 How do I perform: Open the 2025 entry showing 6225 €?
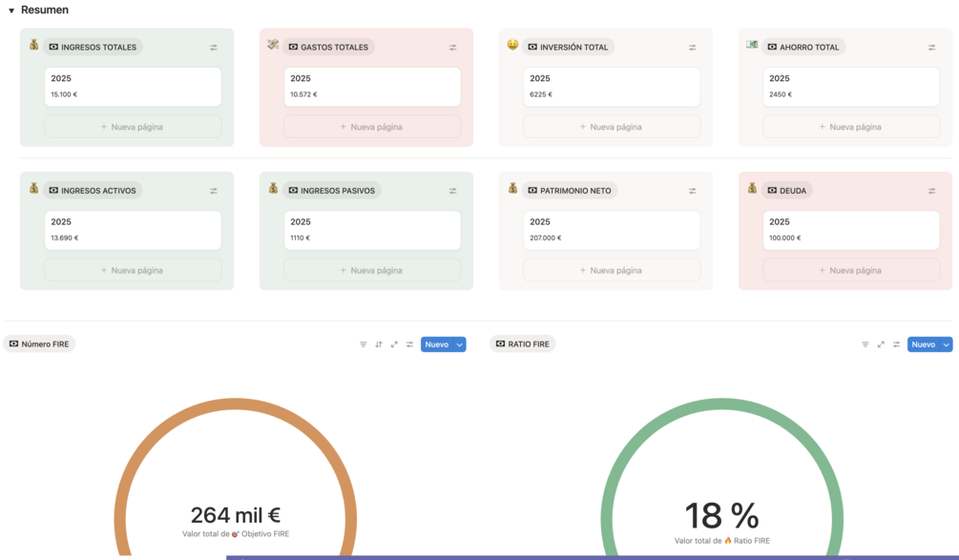point(612,87)
